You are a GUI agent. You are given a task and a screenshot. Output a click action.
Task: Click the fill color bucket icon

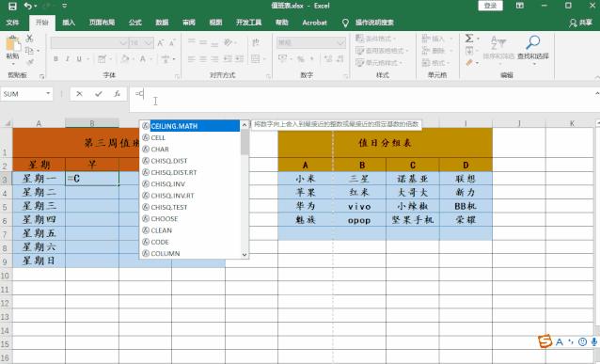[x=125, y=59]
